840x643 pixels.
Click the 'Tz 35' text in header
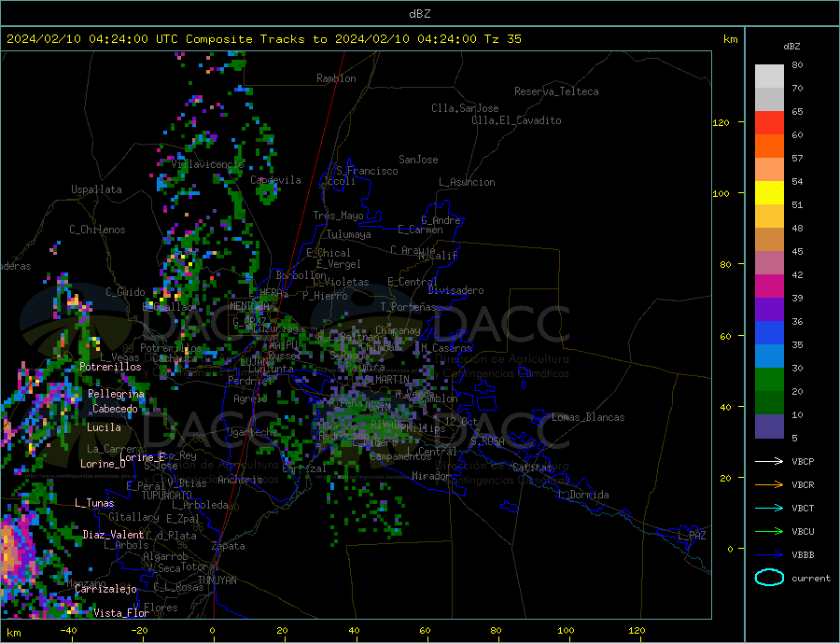(502, 39)
